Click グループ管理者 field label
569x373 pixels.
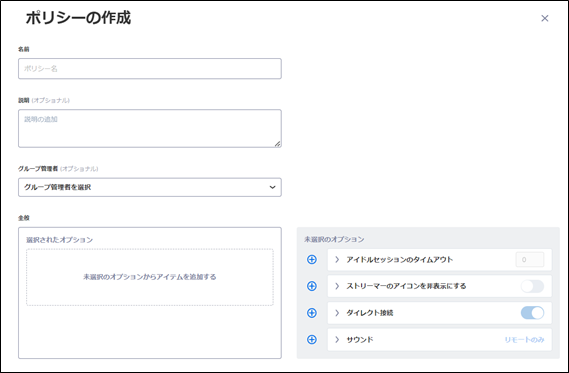click(38, 169)
